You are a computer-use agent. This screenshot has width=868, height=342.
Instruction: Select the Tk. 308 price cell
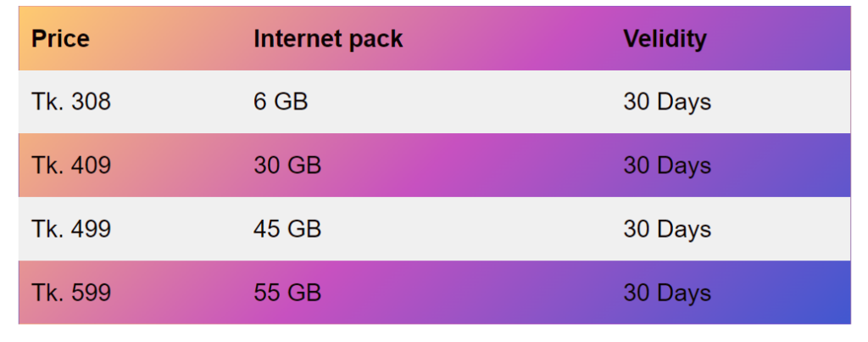pos(71,102)
